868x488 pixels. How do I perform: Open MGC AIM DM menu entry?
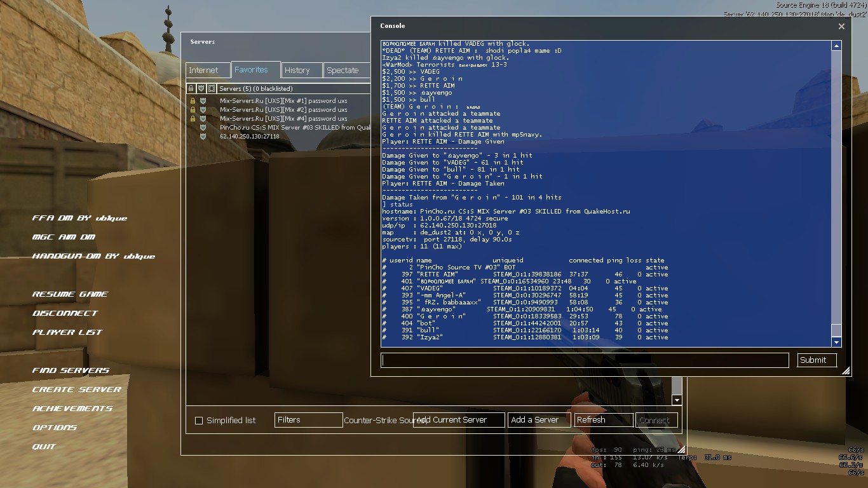(64, 237)
